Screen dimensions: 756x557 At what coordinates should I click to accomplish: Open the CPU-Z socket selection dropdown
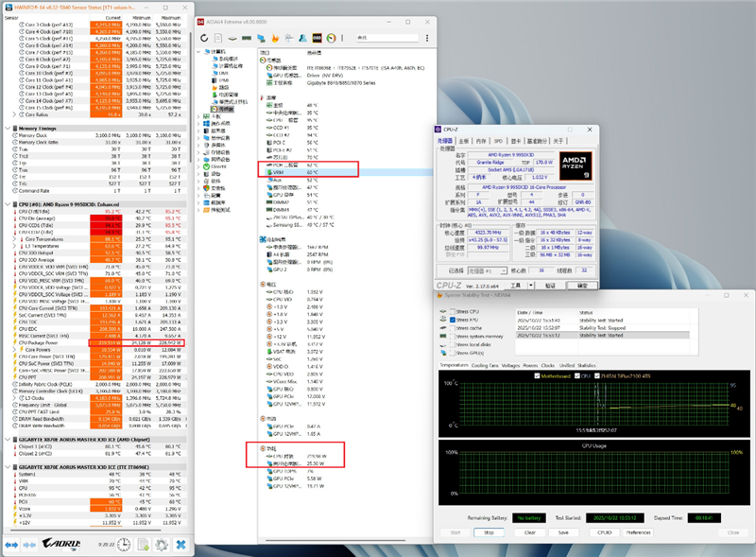[505, 270]
